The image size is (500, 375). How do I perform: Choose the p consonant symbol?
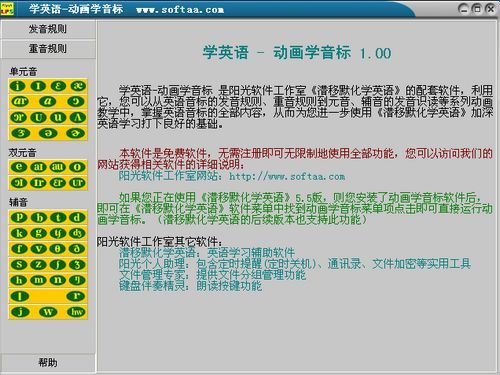pos(19,217)
